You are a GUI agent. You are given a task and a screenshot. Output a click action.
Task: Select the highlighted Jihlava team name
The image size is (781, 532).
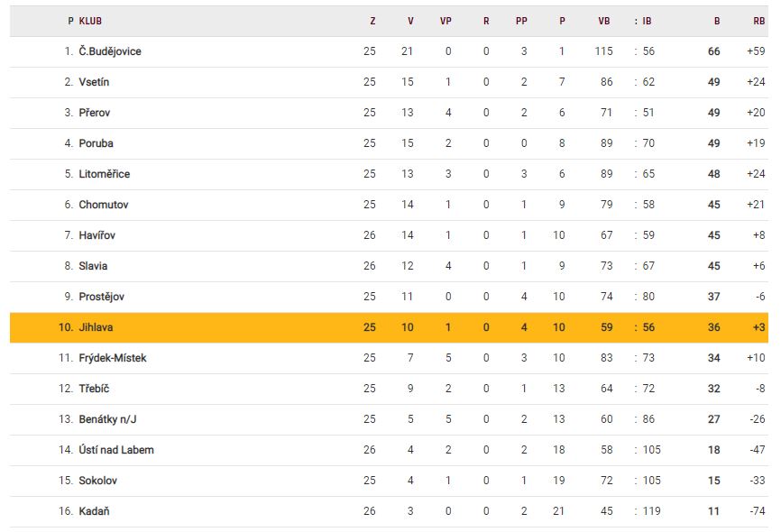pyautogui.click(x=96, y=327)
